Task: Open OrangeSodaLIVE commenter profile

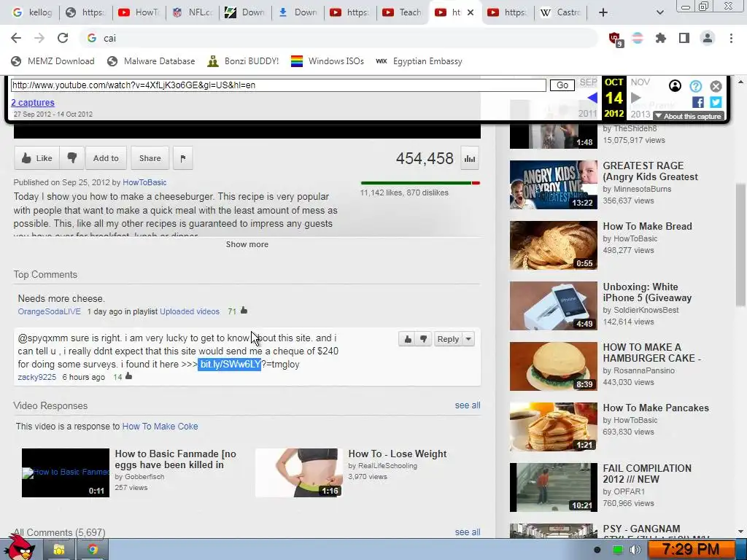Action: [x=49, y=311]
